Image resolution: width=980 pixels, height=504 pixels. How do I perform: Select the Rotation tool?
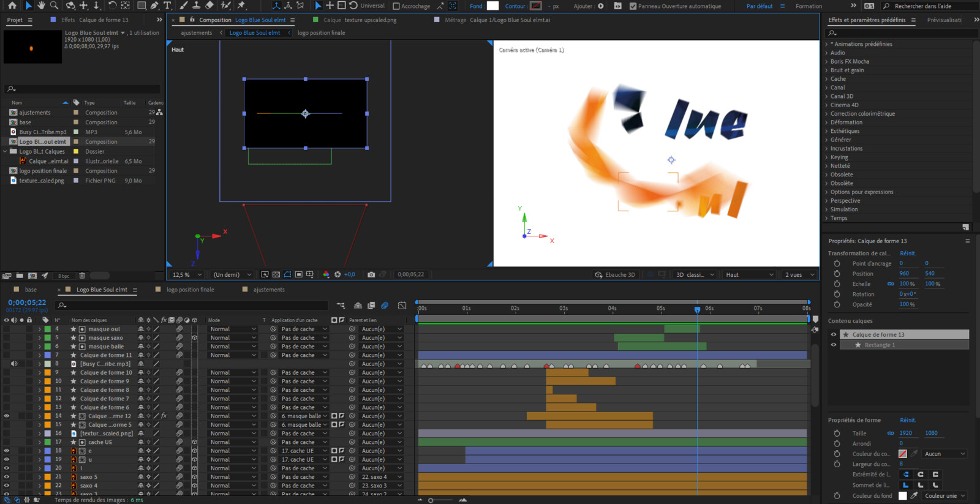112,6
